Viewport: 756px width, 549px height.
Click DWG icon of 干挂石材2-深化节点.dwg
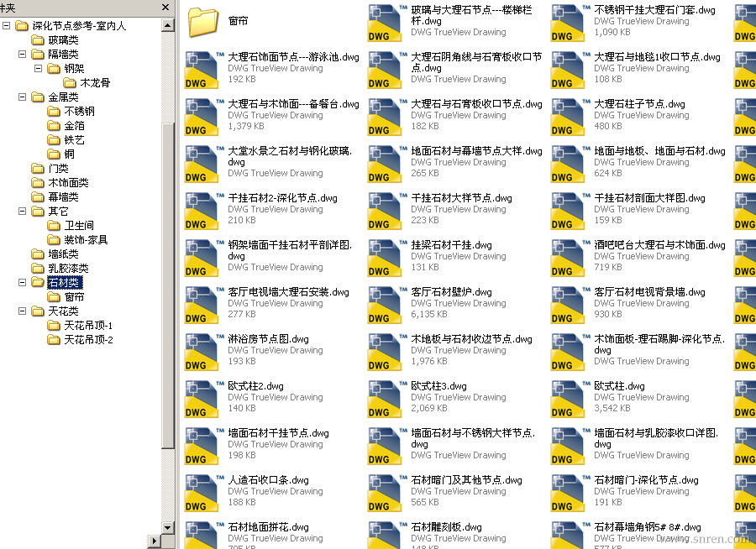click(200, 211)
